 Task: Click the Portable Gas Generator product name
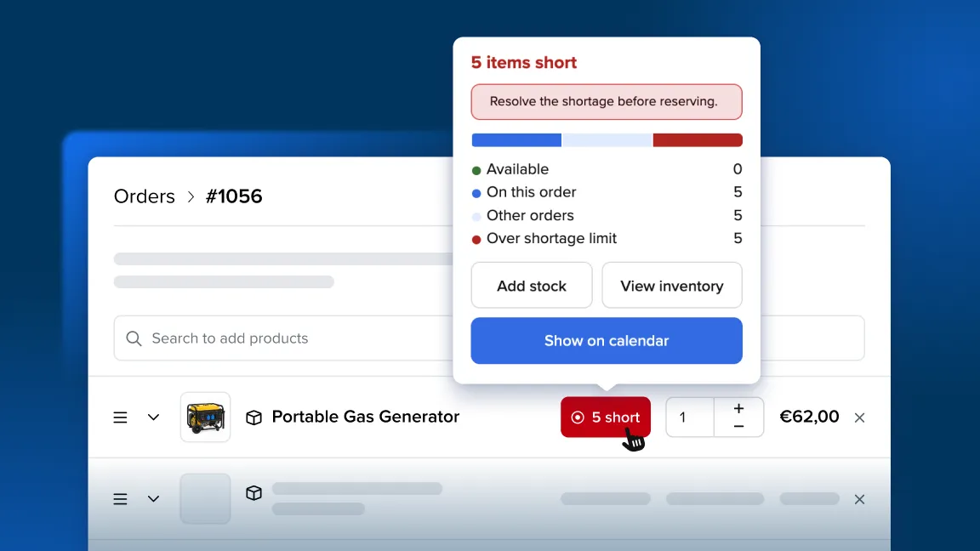366,417
